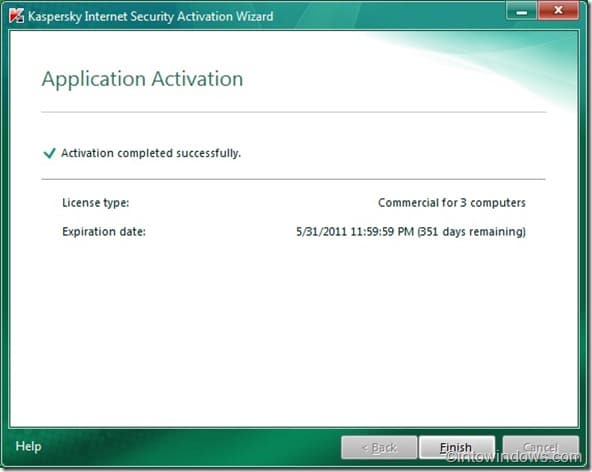The width and height of the screenshot is (592, 472).
Task: Open the Help link
Action: [x=28, y=446]
